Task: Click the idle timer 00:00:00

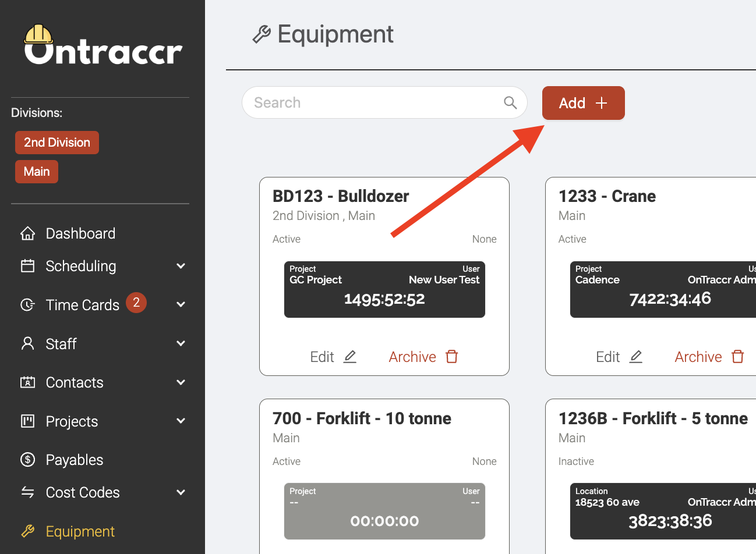Action: (x=384, y=521)
